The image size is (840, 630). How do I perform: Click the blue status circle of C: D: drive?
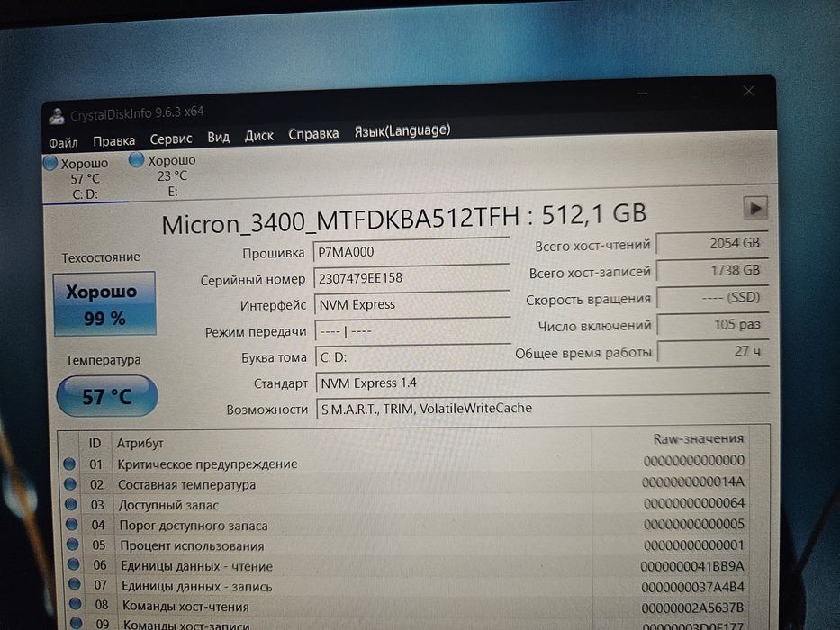coord(50,163)
